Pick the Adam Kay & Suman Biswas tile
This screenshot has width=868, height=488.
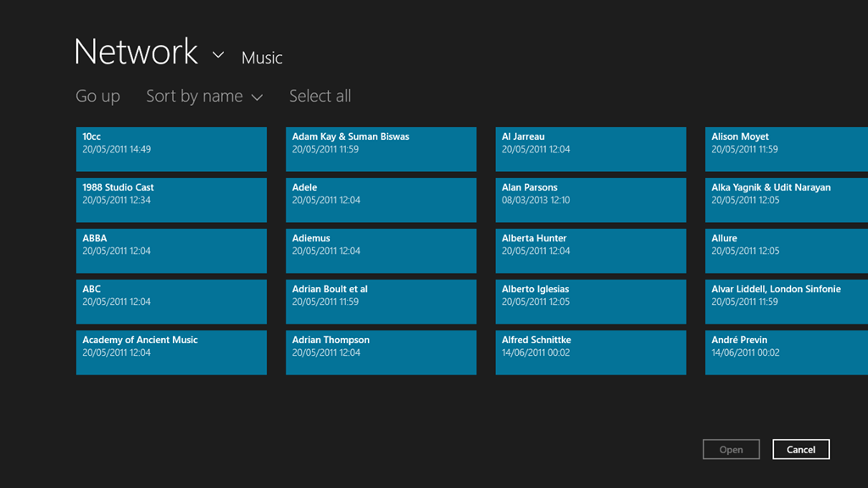(x=381, y=149)
